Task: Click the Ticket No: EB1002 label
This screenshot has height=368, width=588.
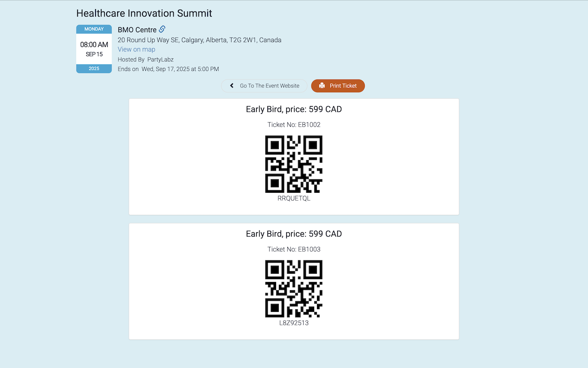Action: pyautogui.click(x=294, y=125)
